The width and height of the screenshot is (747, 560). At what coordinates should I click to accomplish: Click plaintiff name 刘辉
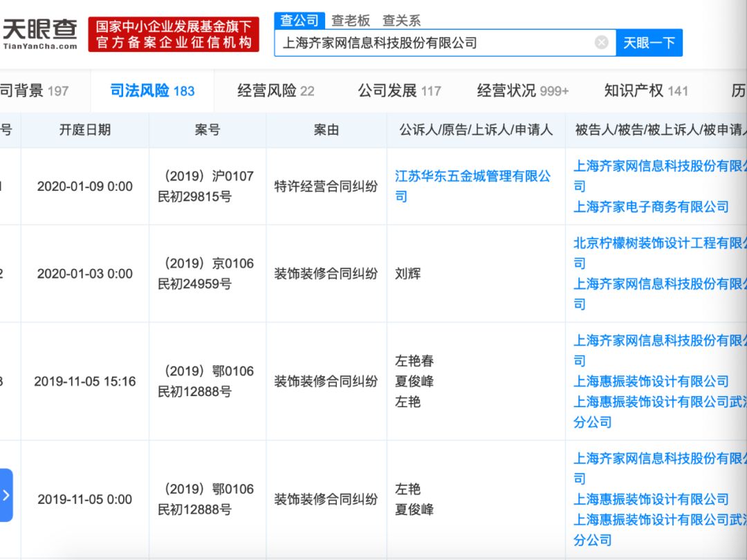click(x=408, y=274)
